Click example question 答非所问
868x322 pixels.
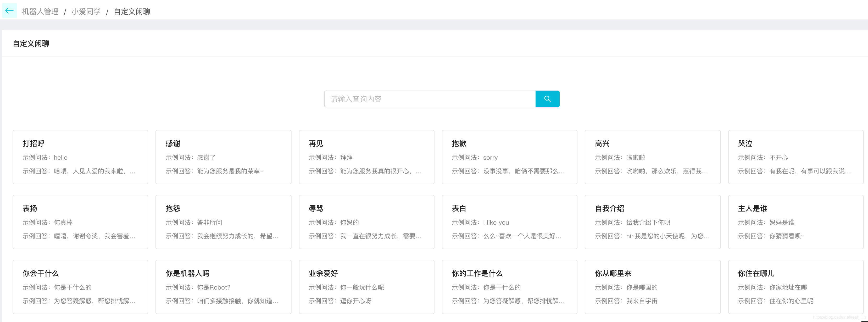[210, 223]
